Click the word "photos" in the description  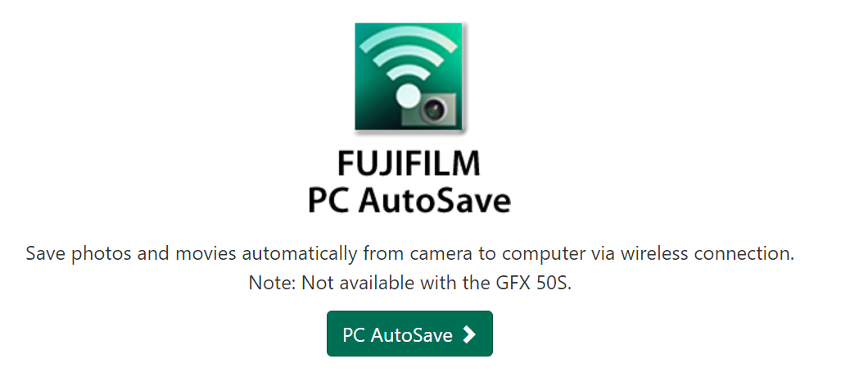[98, 254]
